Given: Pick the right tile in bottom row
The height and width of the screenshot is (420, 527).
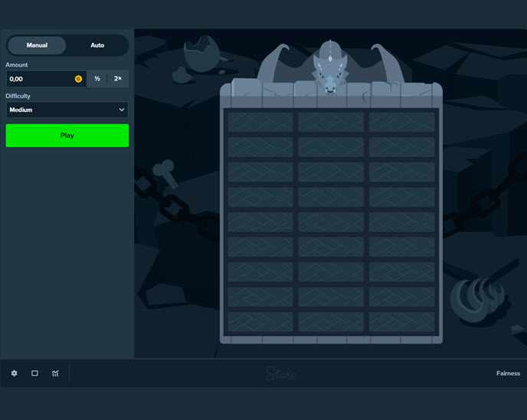Looking at the screenshot, I should [401, 321].
